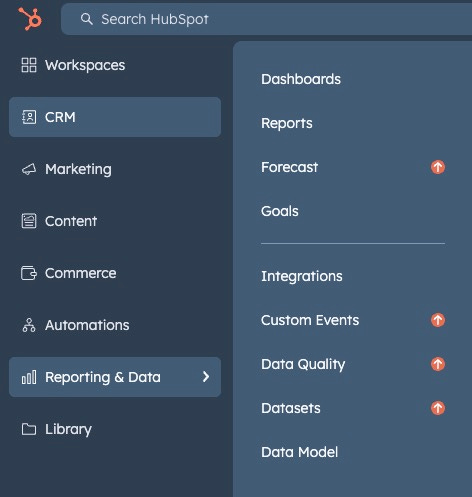This screenshot has width=472, height=497.
Task: Click the Reporting & Data bar-chart icon
Action: [29, 377]
